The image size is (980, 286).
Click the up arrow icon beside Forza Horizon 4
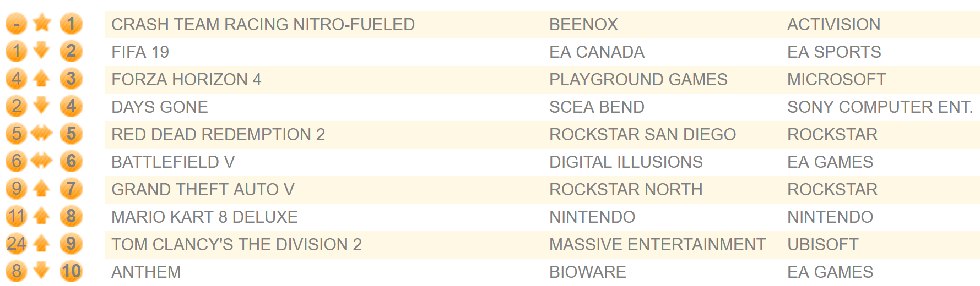pyautogui.click(x=41, y=79)
